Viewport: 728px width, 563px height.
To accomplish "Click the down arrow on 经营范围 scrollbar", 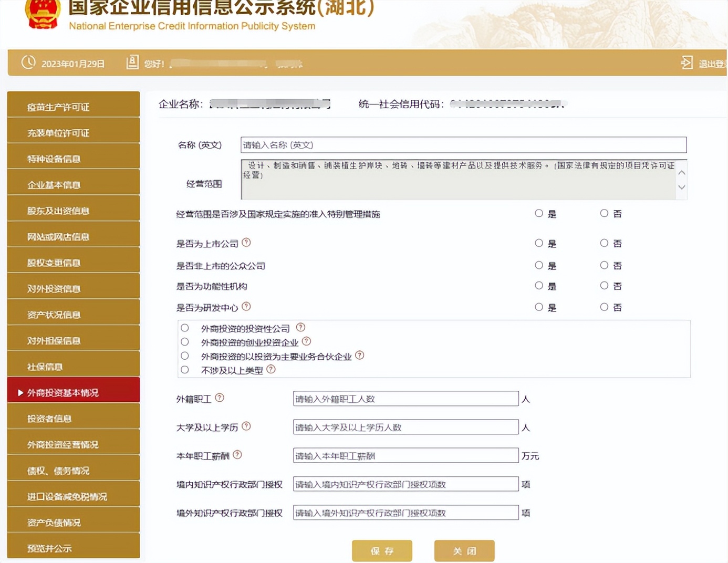I will (681, 187).
